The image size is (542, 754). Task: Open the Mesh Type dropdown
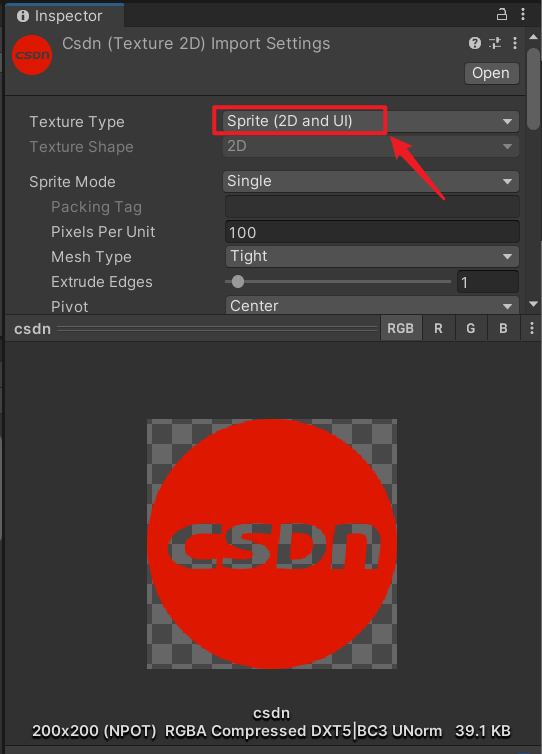(x=372, y=256)
